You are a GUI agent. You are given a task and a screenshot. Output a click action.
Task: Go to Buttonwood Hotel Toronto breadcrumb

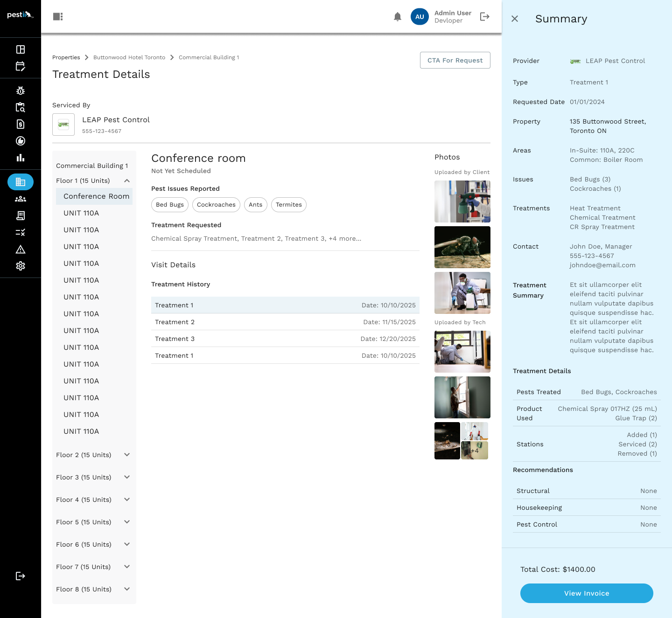[129, 57]
